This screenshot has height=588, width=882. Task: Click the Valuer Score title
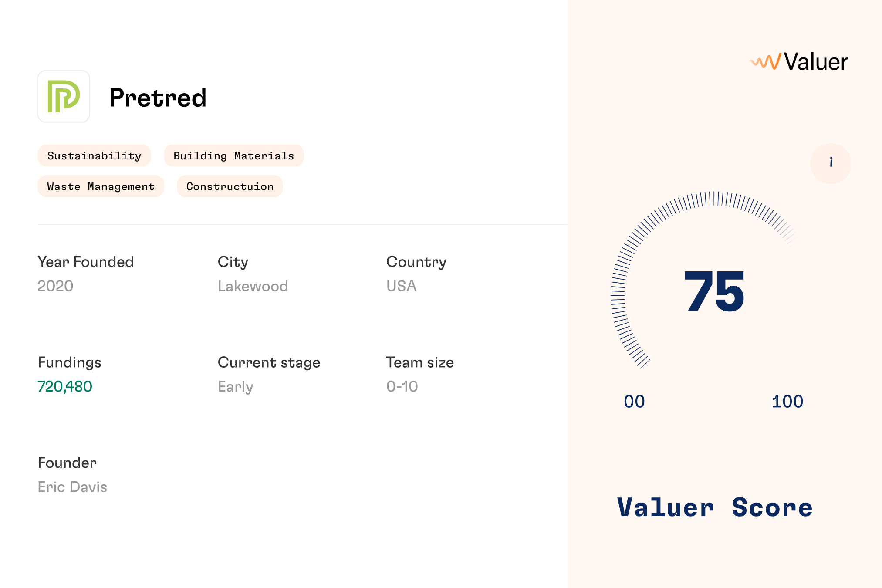(715, 507)
